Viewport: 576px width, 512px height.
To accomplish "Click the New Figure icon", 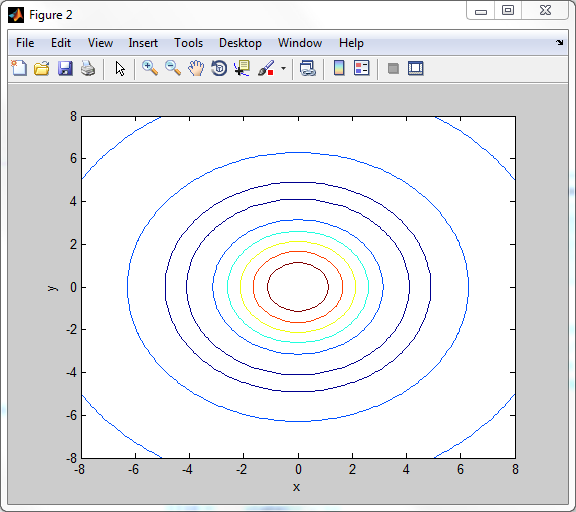I will point(19,68).
